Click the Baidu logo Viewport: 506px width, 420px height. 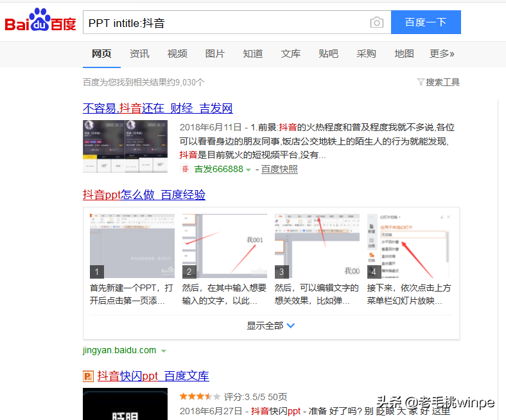click(40, 20)
